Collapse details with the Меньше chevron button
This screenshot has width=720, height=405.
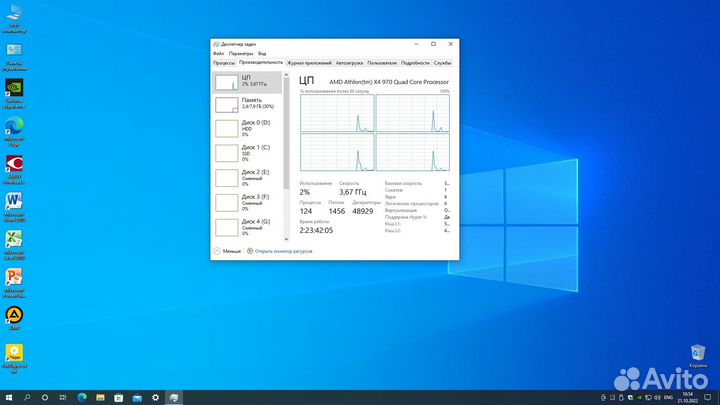click(x=218, y=251)
